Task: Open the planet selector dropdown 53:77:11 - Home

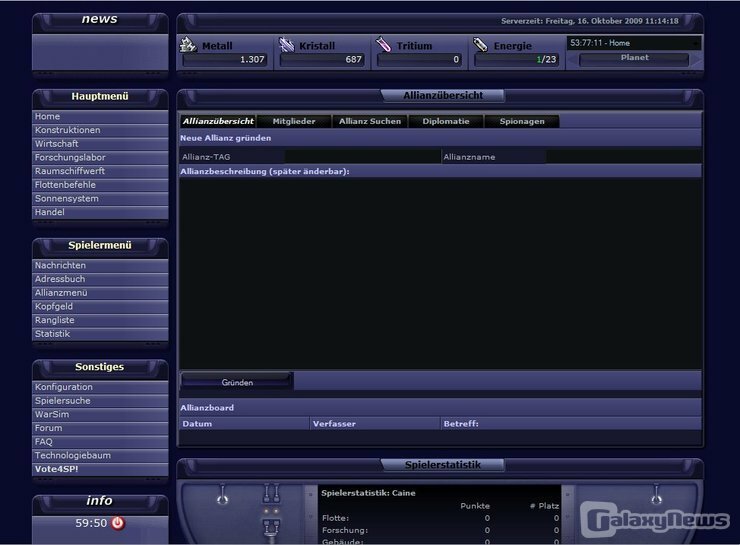Action: click(x=634, y=43)
